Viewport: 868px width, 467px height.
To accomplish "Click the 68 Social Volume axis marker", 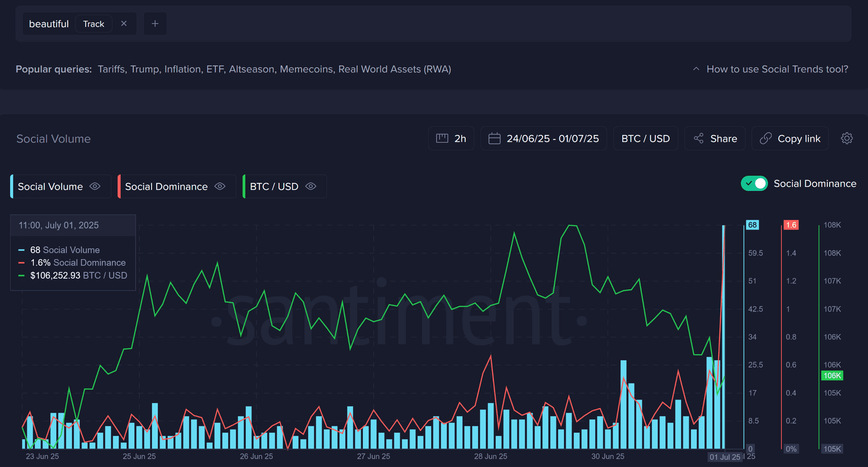I will 752,225.
